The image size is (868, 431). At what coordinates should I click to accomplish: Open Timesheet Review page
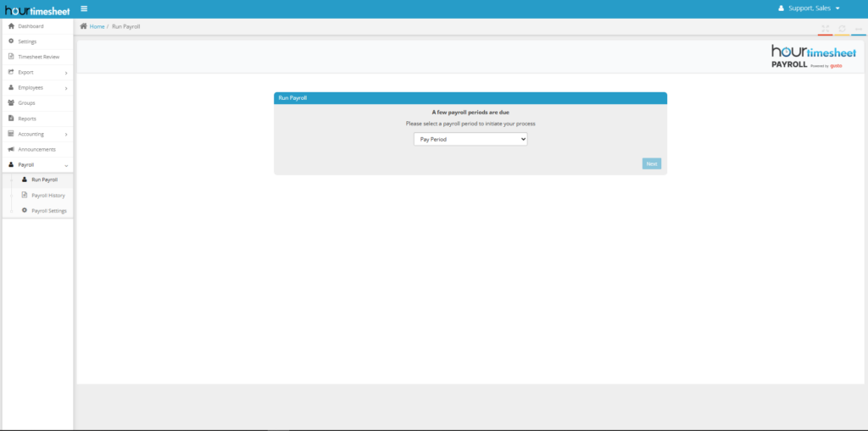pyautogui.click(x=37, y=57)
